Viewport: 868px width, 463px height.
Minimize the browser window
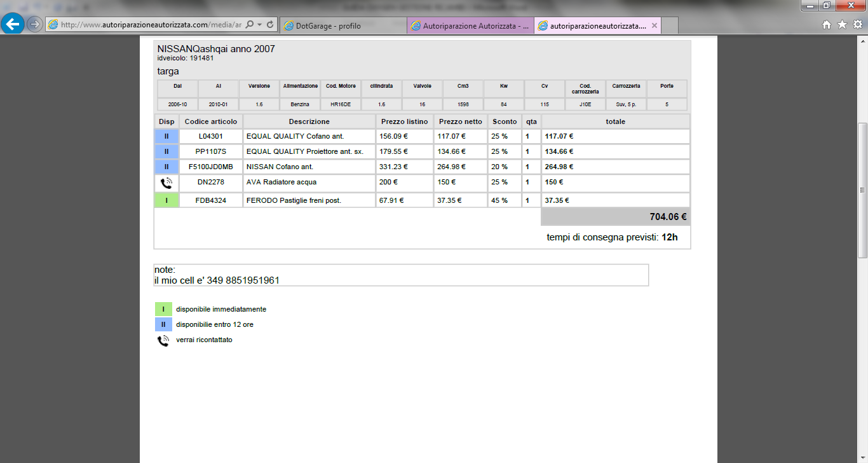pos(810,5)
